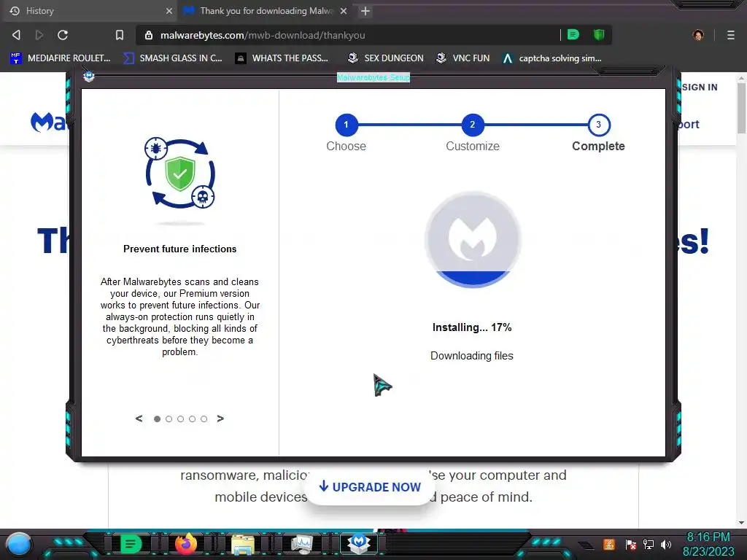
Task: Close the Malwarebytes download tab
Action: (344, 10)
